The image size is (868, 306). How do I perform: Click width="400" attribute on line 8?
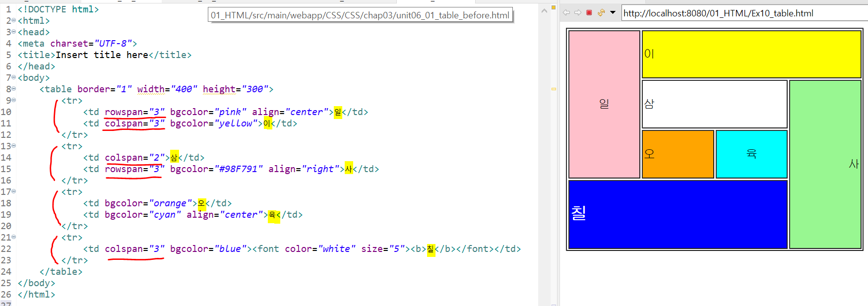point(167,89)
